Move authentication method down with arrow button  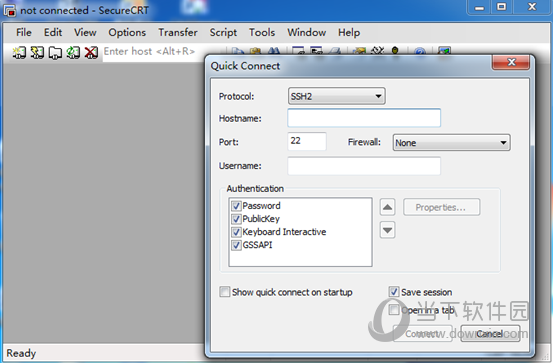tap(387, 230)
